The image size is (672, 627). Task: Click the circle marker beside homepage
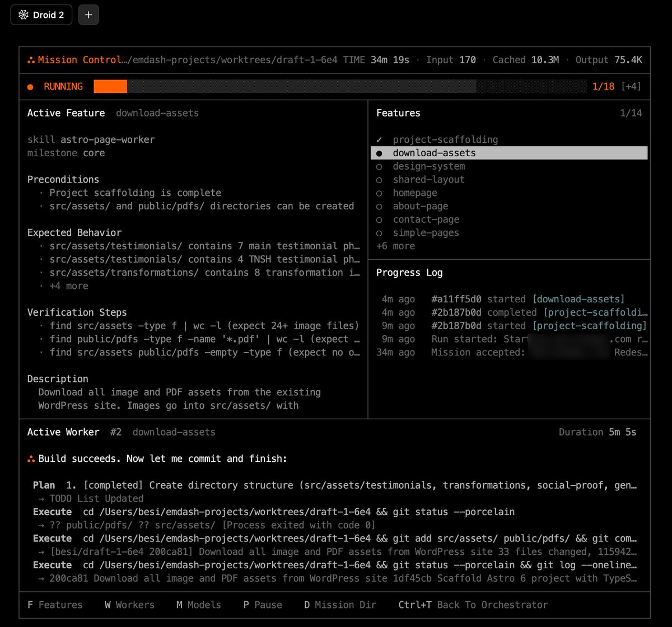379,193
